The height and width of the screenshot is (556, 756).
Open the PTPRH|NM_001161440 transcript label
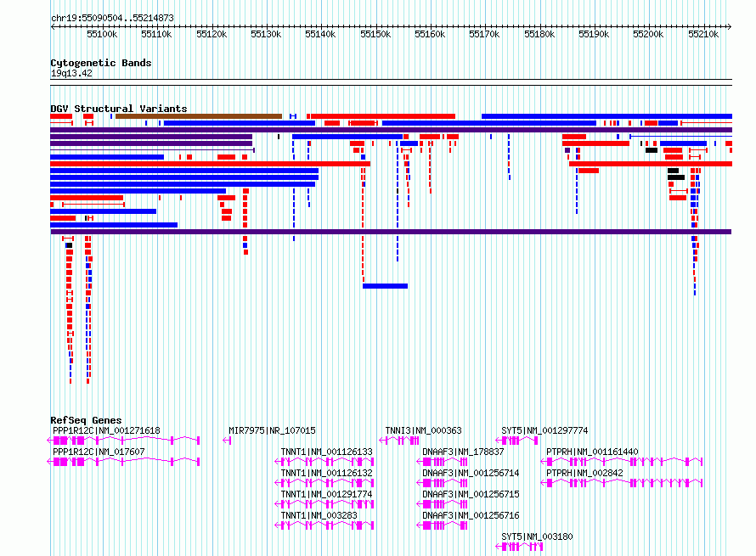[592, 452]
